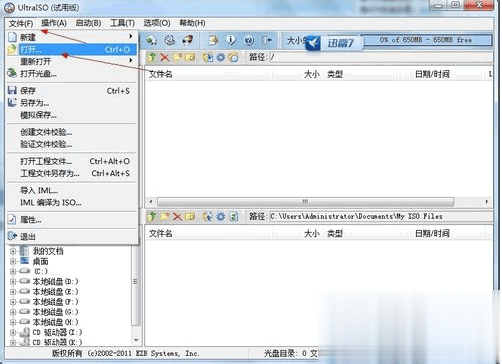Select 验证文件校验... menu entry
Screen dimensions: 502x364
click(x=72, y=144)
